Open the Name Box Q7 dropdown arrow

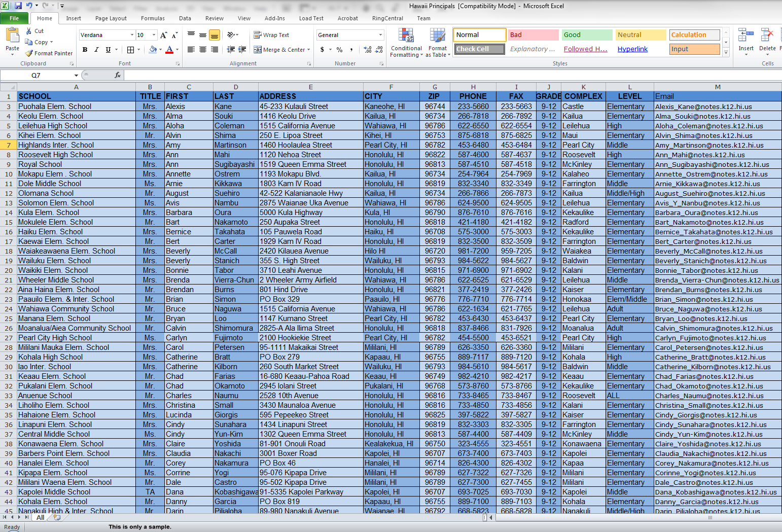[x=76, y=75]
